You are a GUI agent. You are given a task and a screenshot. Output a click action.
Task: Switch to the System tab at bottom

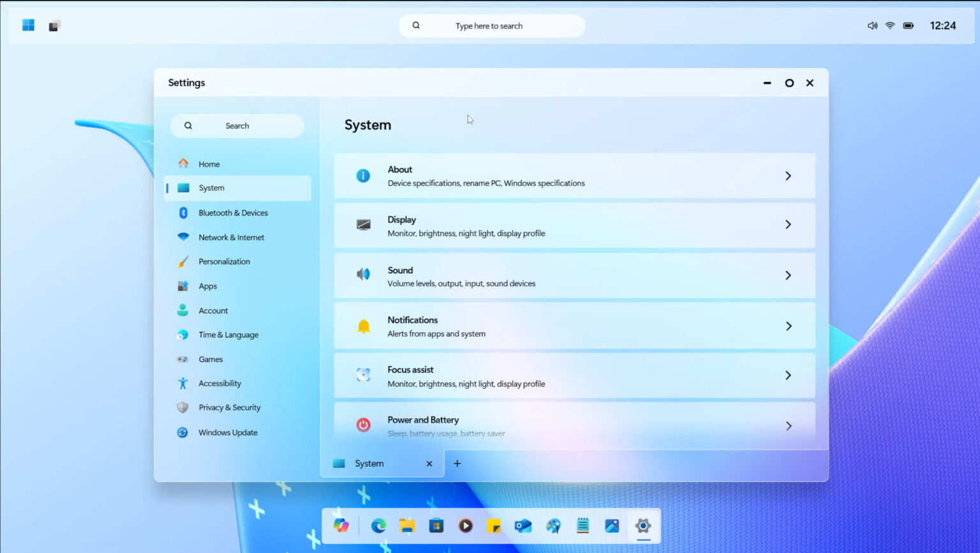(369, 463)
